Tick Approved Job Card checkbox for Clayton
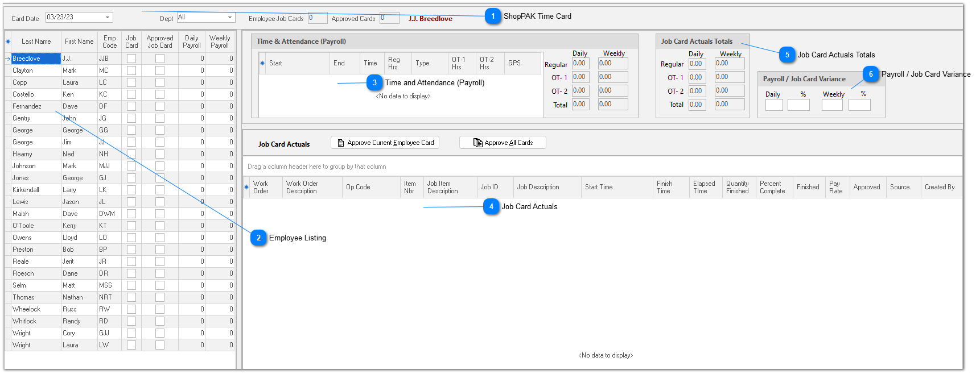This screenshot has width=980, height=374. (160, 70)
